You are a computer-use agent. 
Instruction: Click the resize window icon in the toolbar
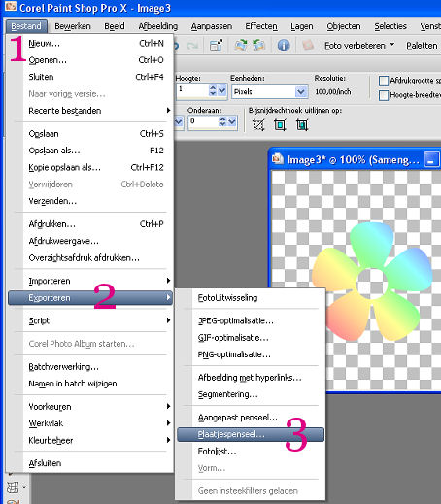pos(216,46)
